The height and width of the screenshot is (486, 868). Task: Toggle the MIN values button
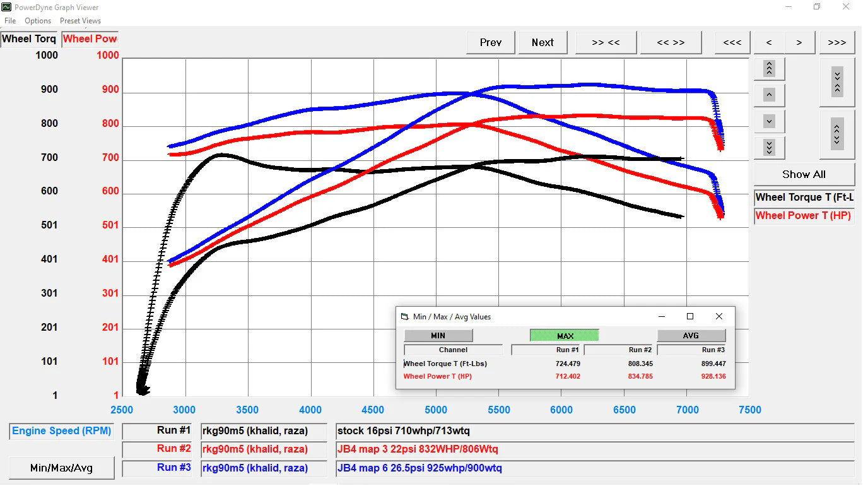[x=438, y=336]
